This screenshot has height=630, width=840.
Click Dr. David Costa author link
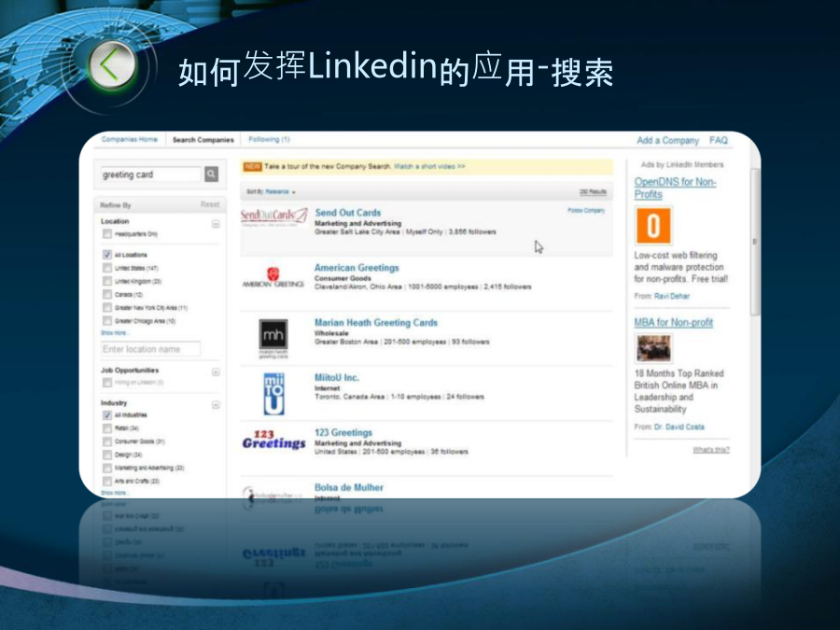coord(679,427)
